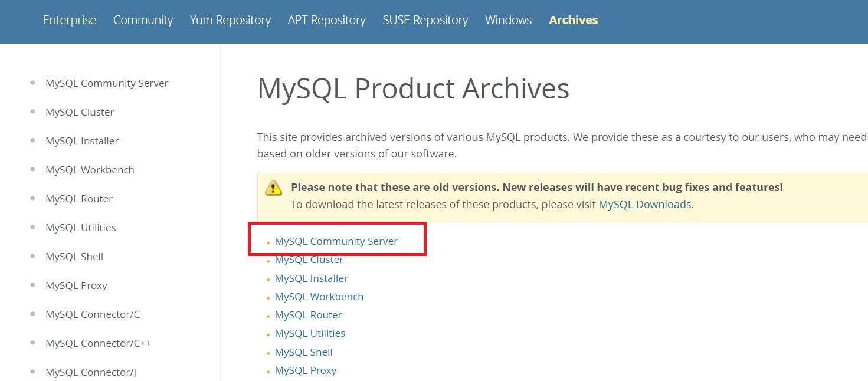Select MySQL Proxy link in main list
This screenshot has width=868, height=381.
pos(305,370)
